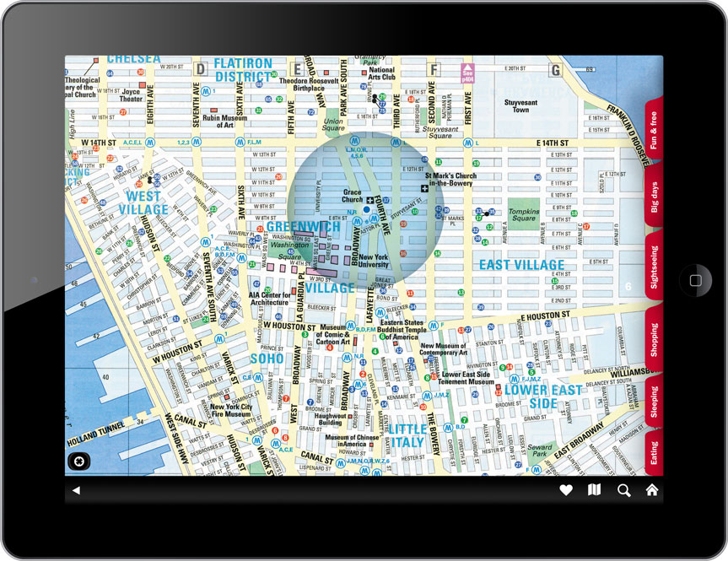728x561 pixels.
Task: Open the folded map icon
Action: (x=594, y=489)
